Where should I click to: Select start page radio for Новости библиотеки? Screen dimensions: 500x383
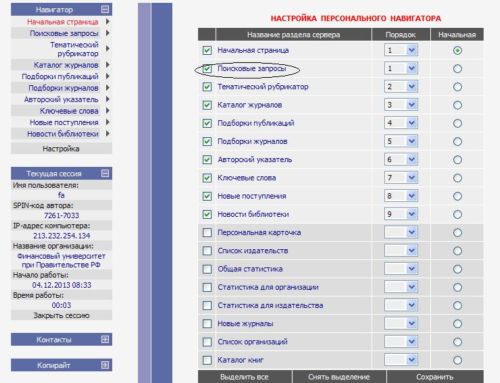point(457,214)
